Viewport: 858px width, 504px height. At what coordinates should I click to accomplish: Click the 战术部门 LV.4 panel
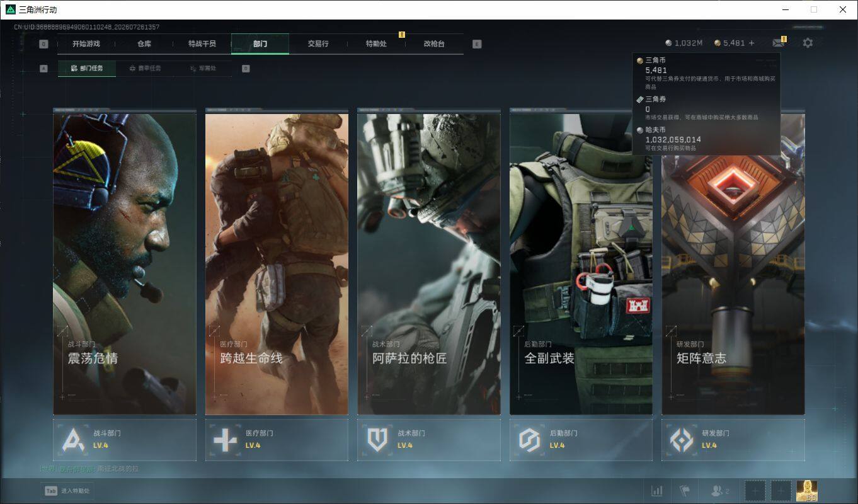coord(429,440)
